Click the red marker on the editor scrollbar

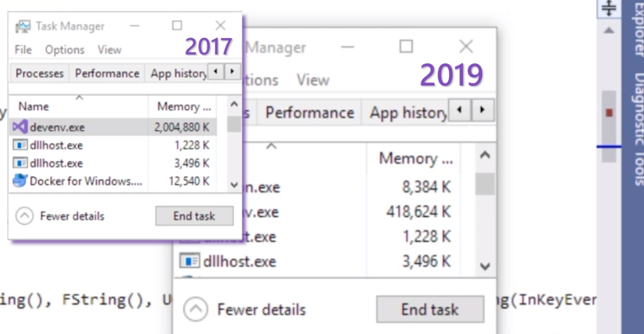click(x=609, y=112)
